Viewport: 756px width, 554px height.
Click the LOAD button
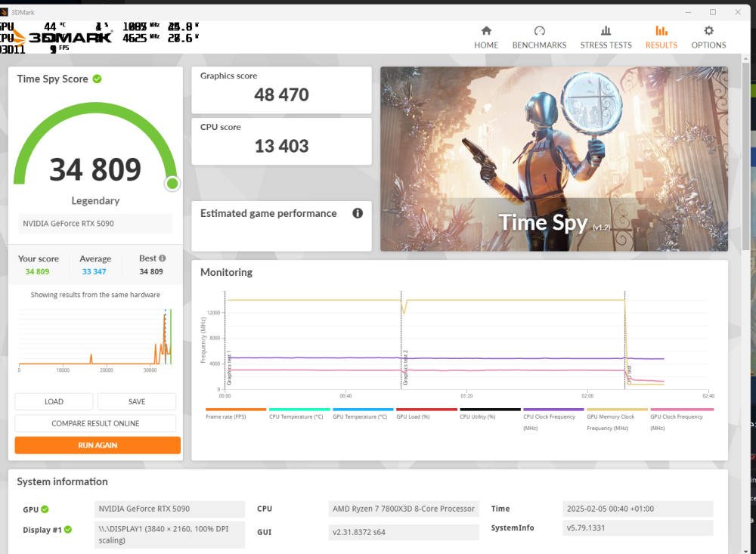pos(54,401)
